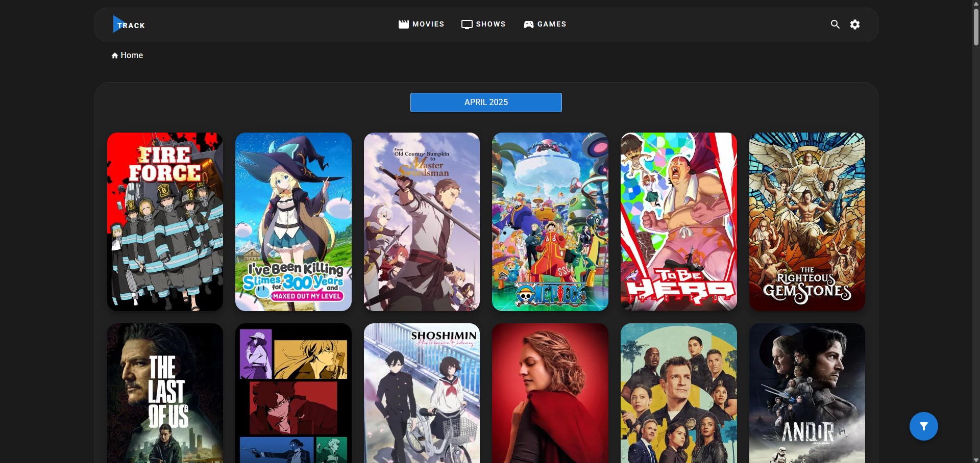The height and width of the screenshot is (463, 980).
Task: Open the search icon
Action: click(x=835, y=24)
